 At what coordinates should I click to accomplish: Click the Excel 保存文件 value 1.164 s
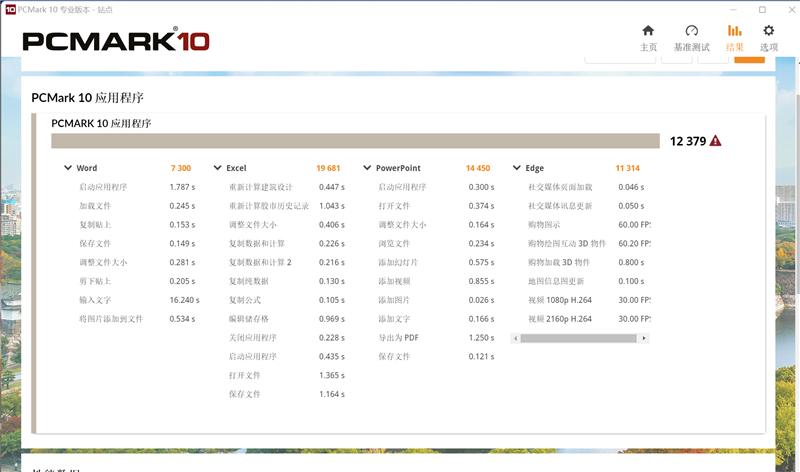pos(332,394)
